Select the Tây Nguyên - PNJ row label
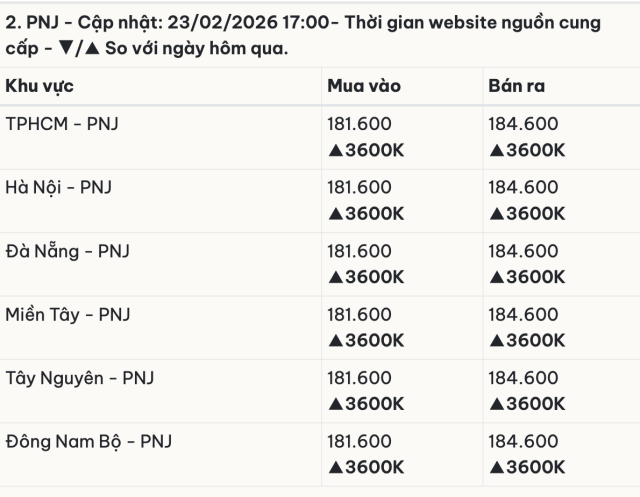 coord(80,378)
